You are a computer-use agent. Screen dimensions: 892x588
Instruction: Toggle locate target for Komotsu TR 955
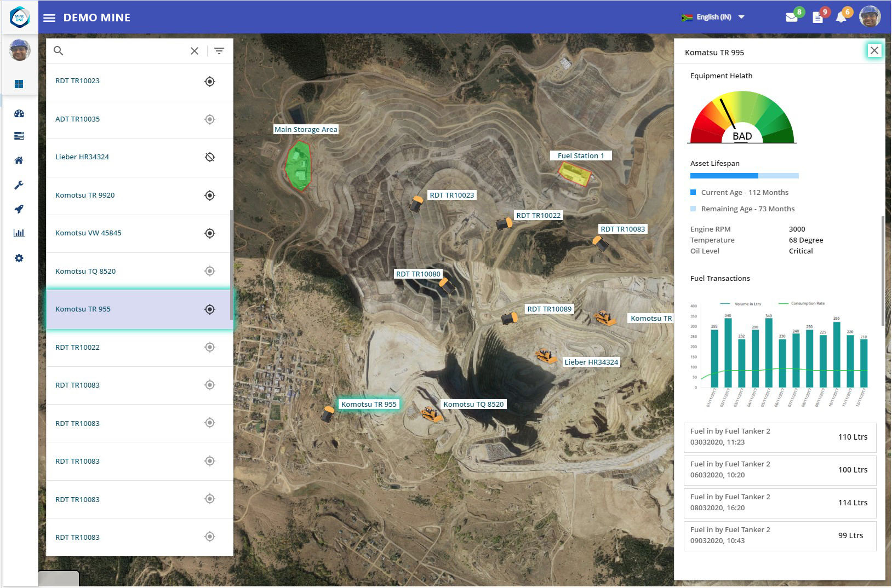210,309
